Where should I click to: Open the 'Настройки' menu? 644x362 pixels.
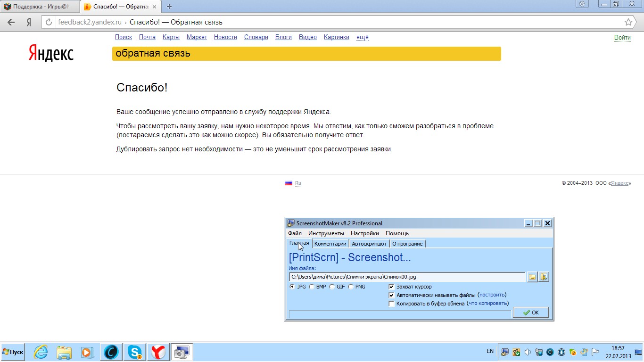click(x=365, y=233)
